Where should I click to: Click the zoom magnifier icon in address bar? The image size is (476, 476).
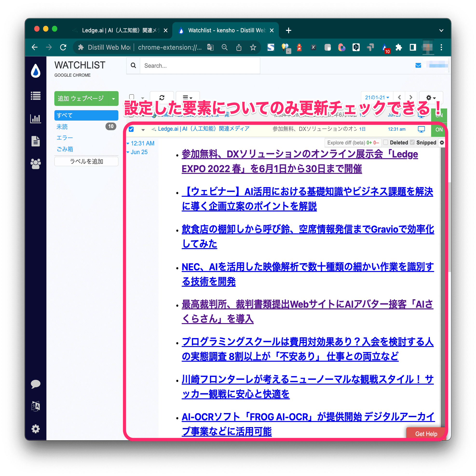pyautogui.click(x=224, y=47)
